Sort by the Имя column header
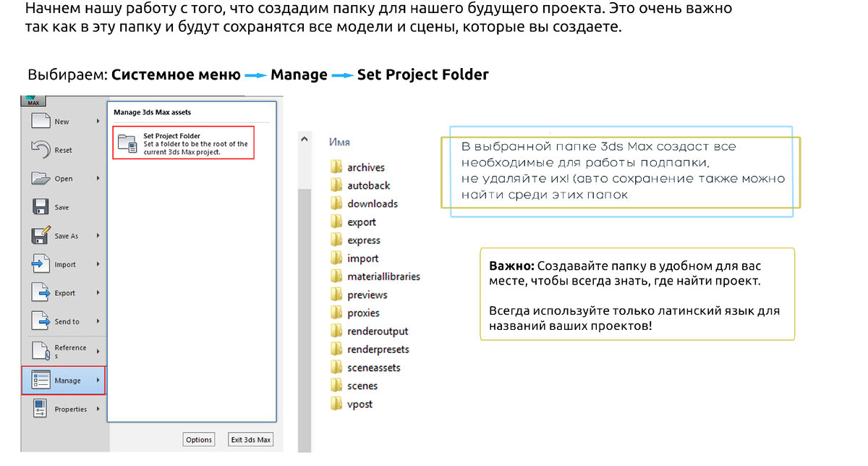868x466 pixels. click(x=339, y=143)
